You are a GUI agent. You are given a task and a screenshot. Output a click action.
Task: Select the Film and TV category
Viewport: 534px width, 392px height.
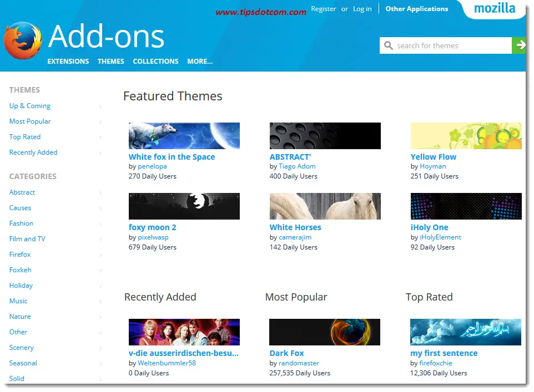[x=27, y=239]
